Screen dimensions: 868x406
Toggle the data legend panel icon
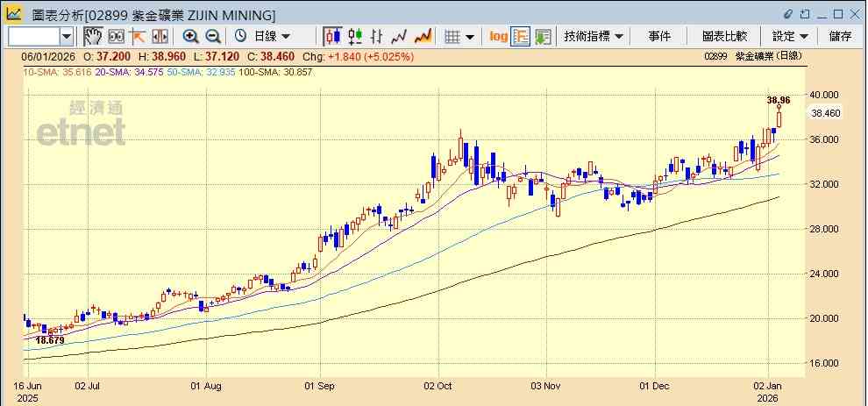click(520, 37)
